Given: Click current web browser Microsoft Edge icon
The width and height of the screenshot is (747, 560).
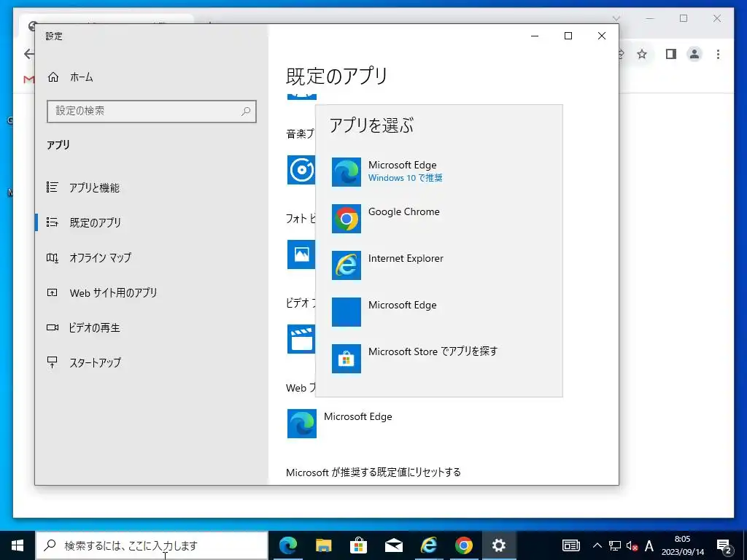Looking at the screenshot, I should tap(301, 424).
